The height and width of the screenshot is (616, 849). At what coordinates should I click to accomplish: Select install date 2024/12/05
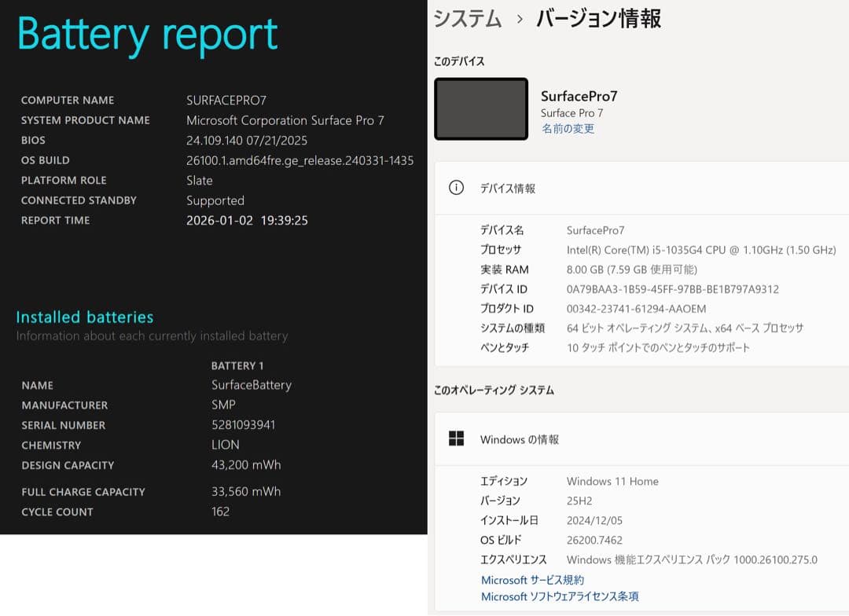point(594,520)
